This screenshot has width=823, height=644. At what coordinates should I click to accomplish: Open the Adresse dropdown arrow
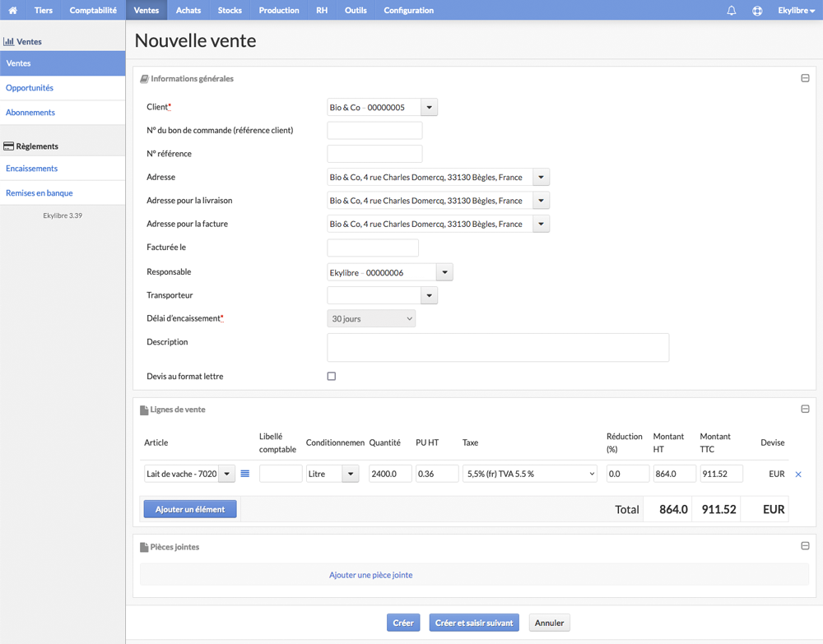[542, 178]
